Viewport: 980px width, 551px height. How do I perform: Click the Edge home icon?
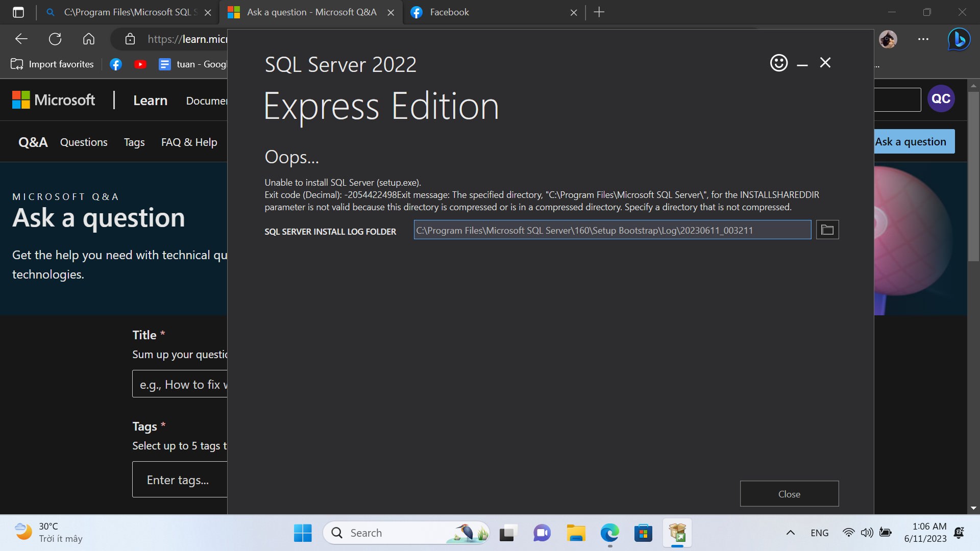click(x=89, y=39)
